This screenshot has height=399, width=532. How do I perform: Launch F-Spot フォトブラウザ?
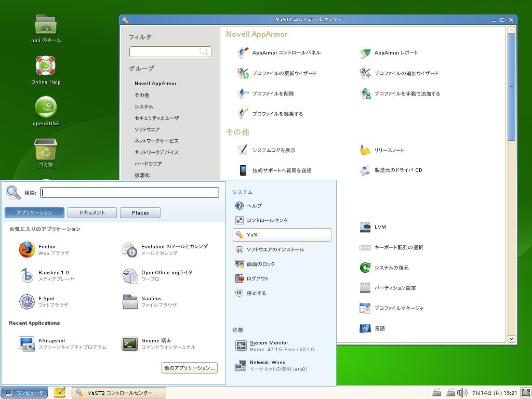tap(44, 302)
